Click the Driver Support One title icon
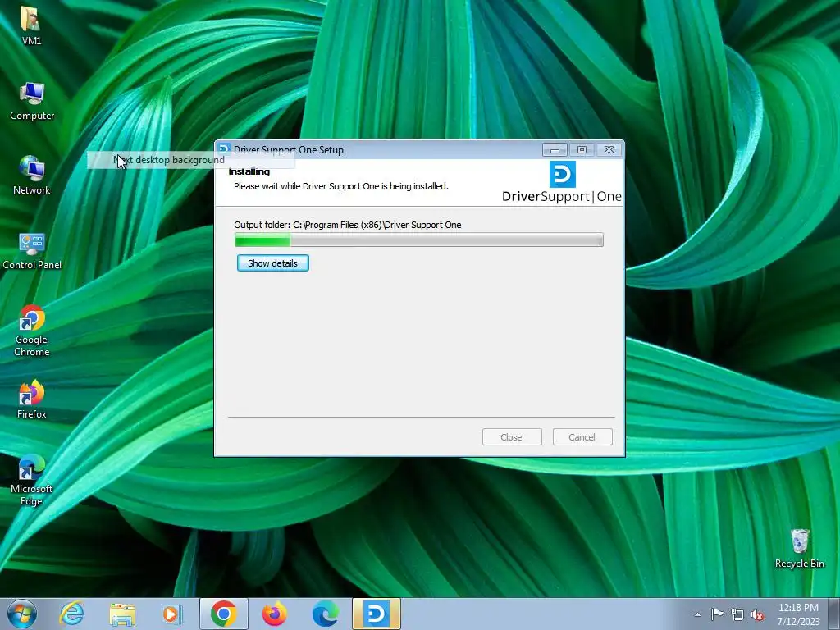The image size is (840, 630). click(x=224, y=149)
